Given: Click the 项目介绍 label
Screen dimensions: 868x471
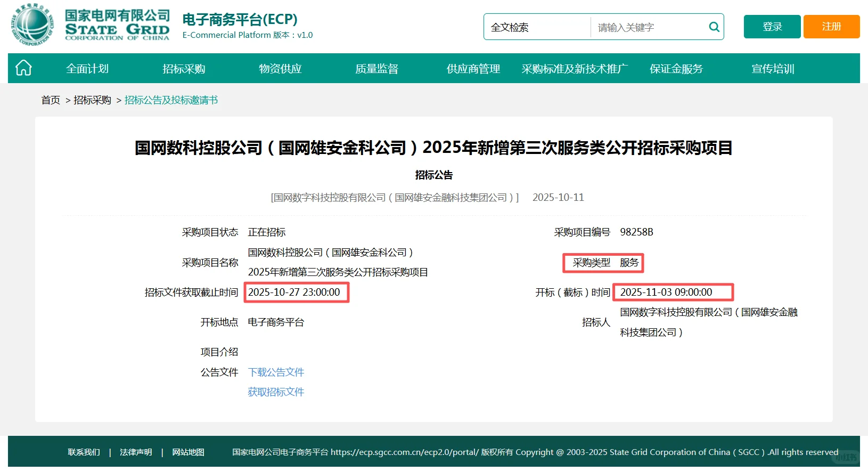Looking at the screenshot, I should (219, 352).
